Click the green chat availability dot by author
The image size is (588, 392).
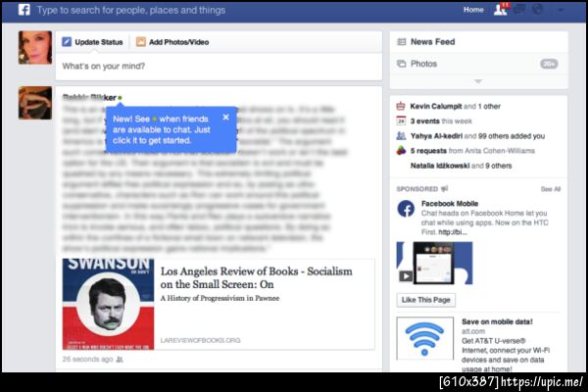click(120, 98)
